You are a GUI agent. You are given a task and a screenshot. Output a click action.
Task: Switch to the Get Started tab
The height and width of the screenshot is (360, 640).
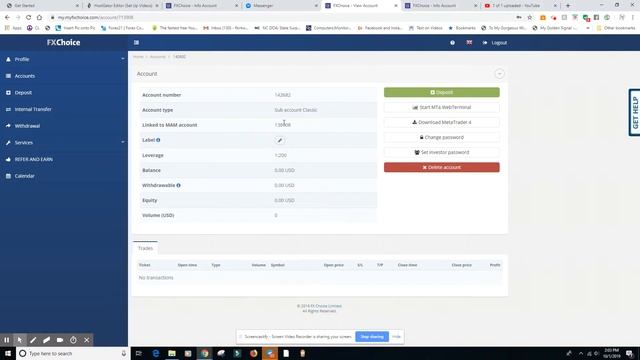click(42, 6)
